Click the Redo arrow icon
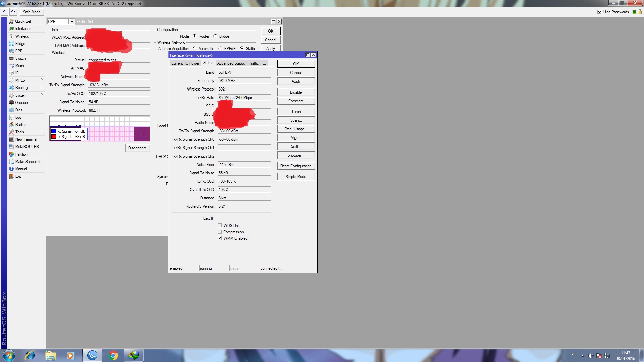This screenshot has width=644, height=362. (13, 12)
